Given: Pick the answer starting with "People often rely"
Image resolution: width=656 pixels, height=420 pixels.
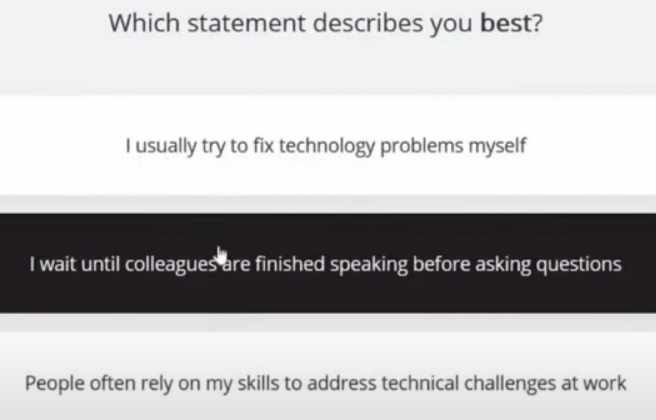Looking at the screenshot, I should [x=328, y=376].
